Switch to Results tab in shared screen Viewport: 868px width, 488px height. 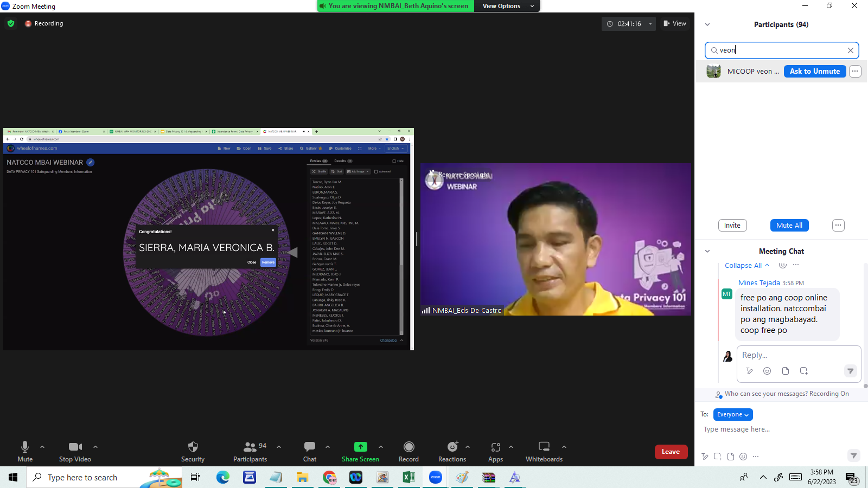point(343,161)
